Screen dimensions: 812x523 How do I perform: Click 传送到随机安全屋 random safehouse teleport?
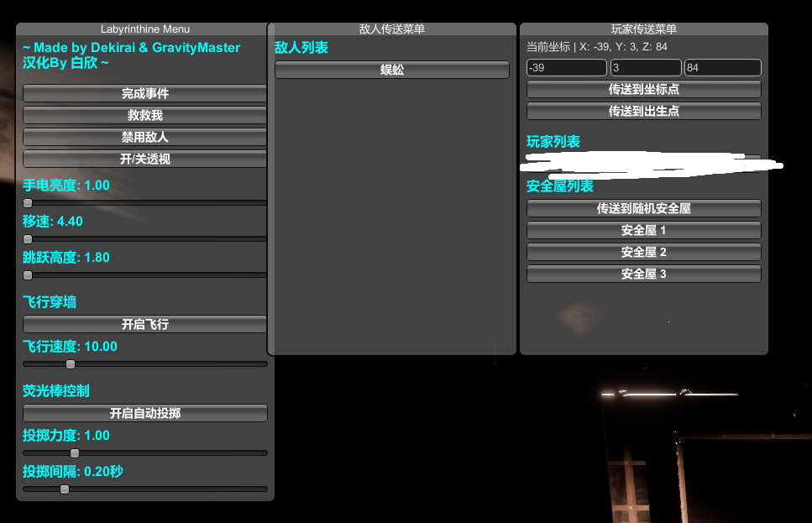click(643, 208)
